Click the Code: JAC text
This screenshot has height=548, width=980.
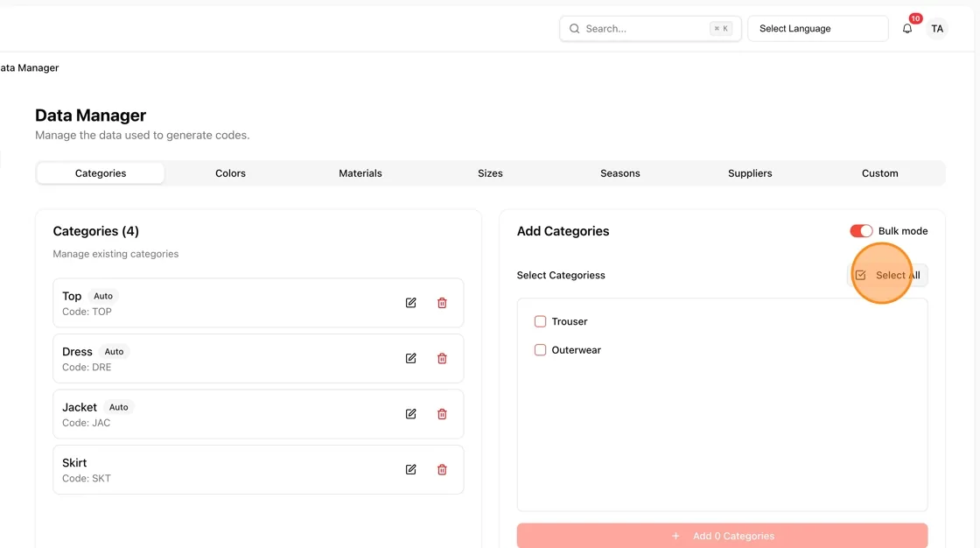click(x=87, y=423)
